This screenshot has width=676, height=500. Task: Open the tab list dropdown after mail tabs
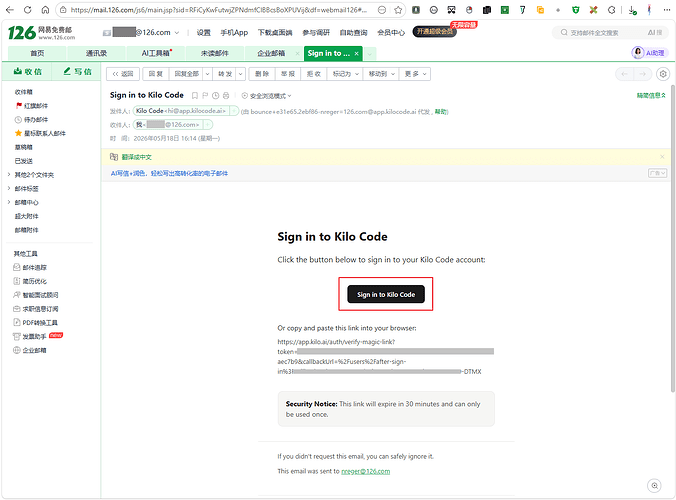(370, 53)
